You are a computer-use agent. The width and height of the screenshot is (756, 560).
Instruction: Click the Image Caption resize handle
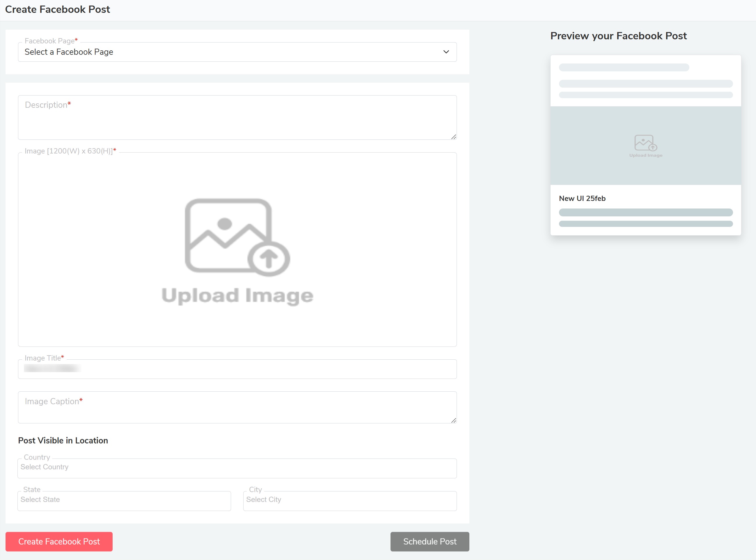454,420
